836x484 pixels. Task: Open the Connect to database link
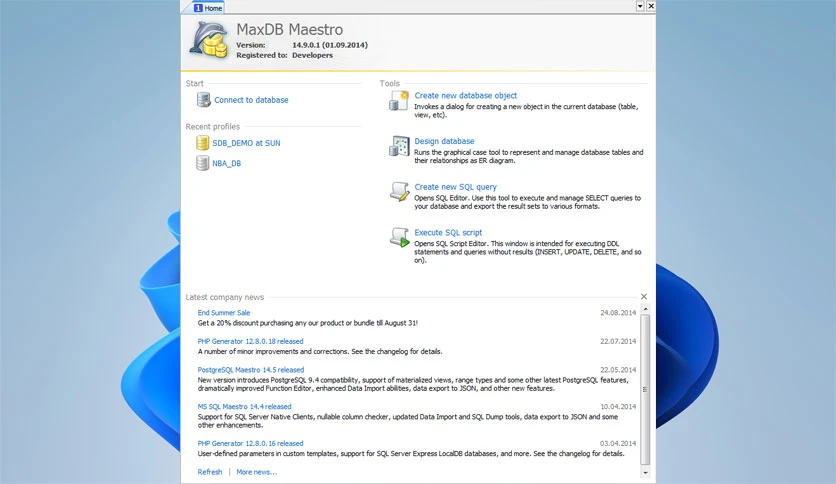coord(251,100)
